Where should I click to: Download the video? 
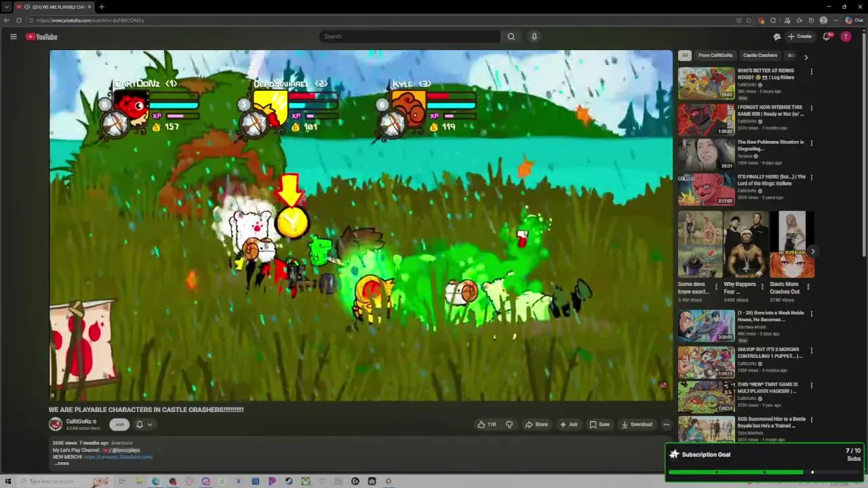coord(637,424)
